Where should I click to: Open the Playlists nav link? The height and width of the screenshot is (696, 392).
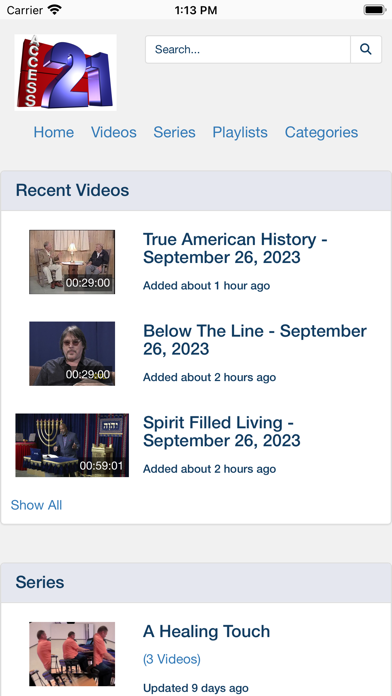coord(240,132)
